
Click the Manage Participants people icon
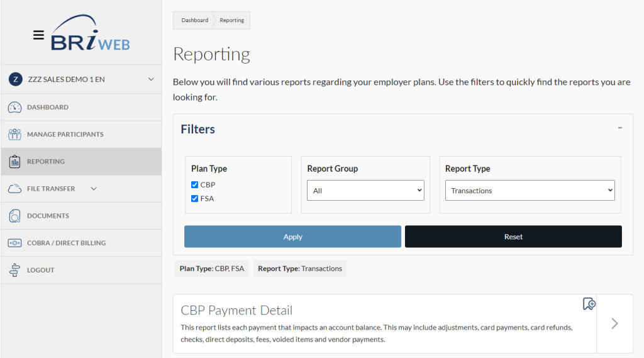[x=15, y=135]
